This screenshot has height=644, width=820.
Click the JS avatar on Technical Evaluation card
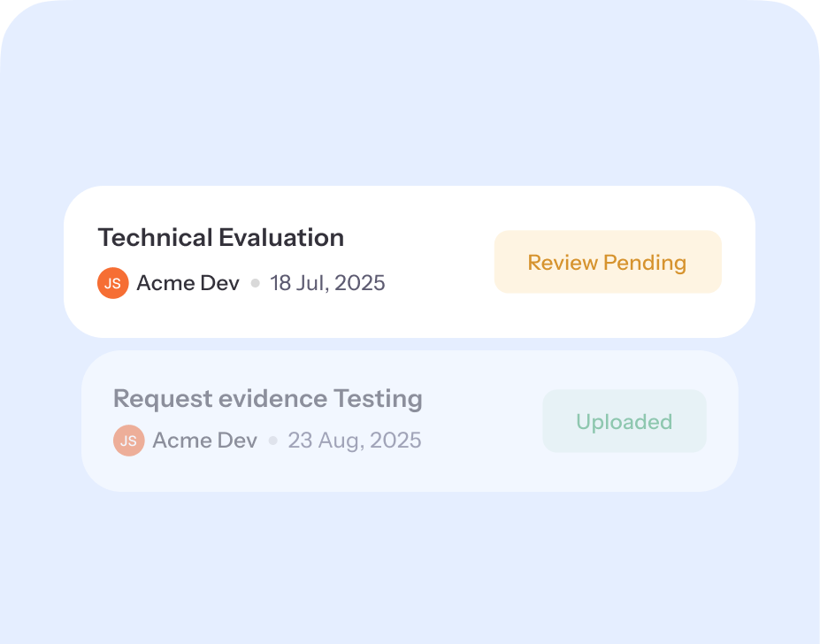(112, 283)
